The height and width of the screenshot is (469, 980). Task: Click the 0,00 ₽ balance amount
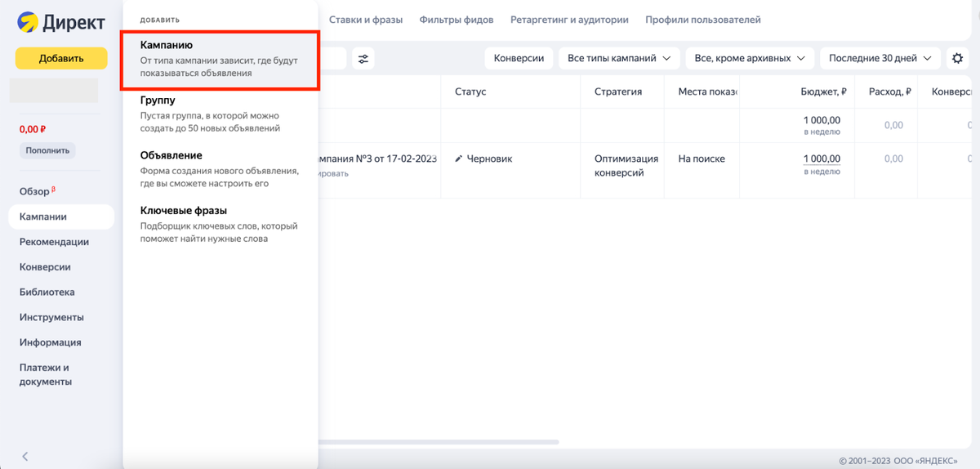coord(33,129)
